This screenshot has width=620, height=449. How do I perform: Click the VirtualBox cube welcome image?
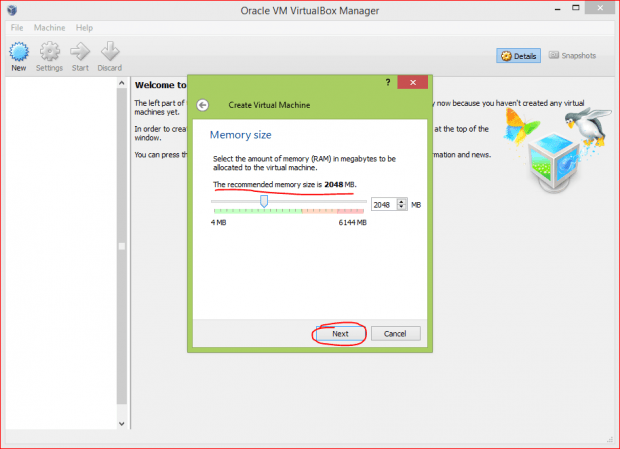[554, 162]
